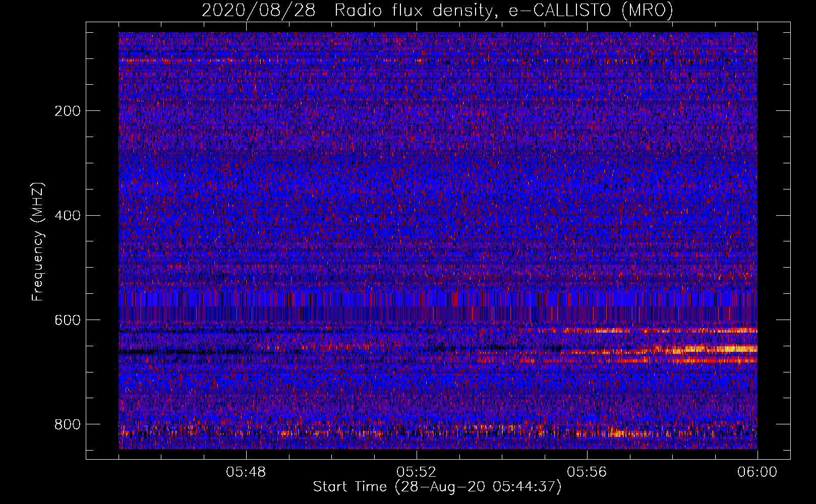Screen dimensions: 816x504
Task: Select the 600 frequency tick label
Action: pyautogui.click(x=68, y=321)
